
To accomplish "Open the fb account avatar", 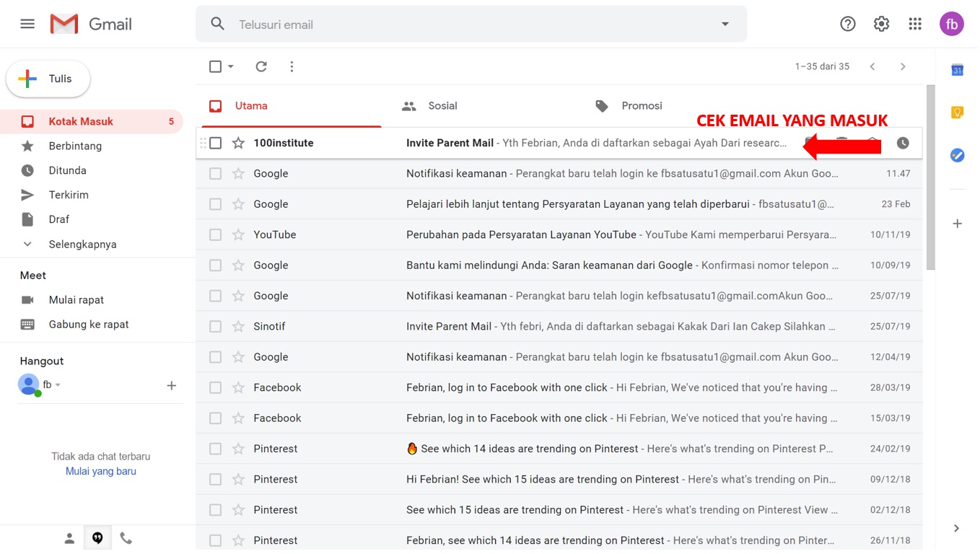I will pos(952,24).
